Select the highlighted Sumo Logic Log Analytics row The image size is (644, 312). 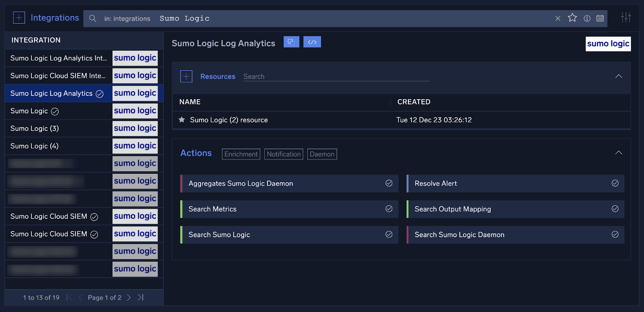pos(84,93)
